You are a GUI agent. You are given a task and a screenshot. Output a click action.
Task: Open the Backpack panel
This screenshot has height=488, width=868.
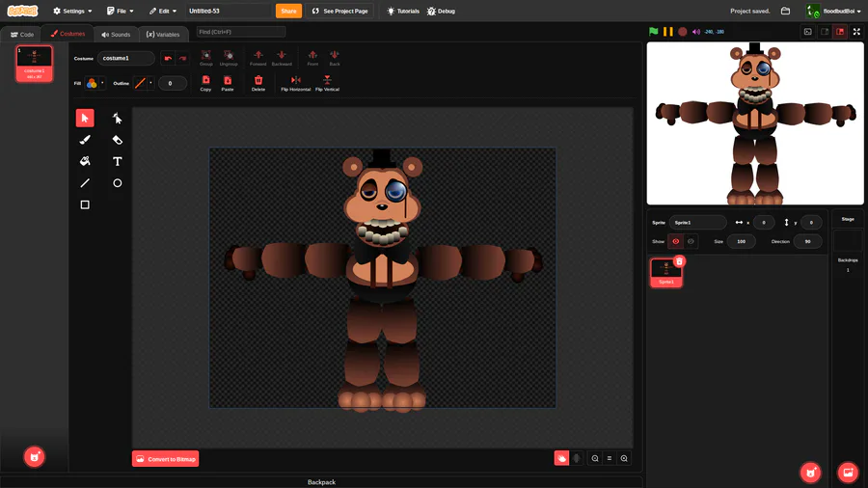(x=321, y=482)
